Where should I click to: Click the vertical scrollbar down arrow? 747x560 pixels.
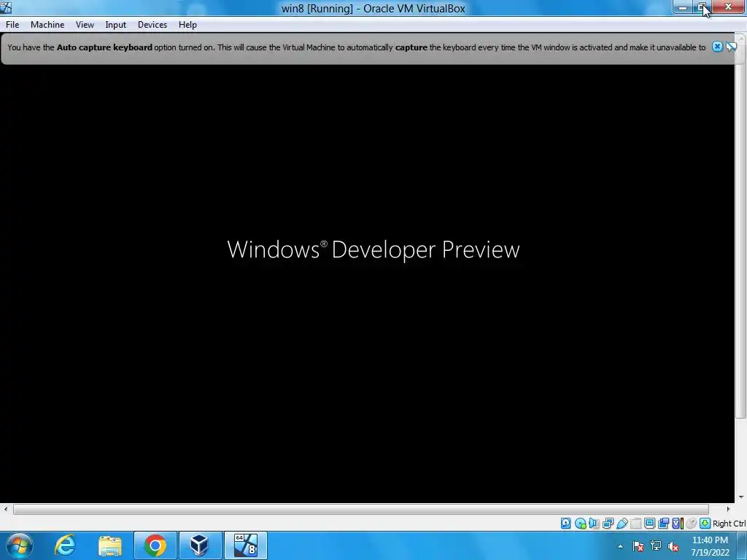(741, 497)
